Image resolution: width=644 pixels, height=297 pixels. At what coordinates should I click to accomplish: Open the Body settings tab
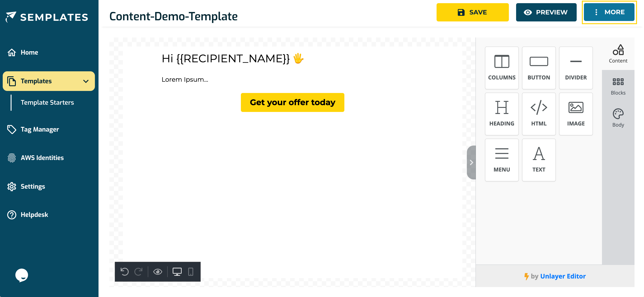618,117
